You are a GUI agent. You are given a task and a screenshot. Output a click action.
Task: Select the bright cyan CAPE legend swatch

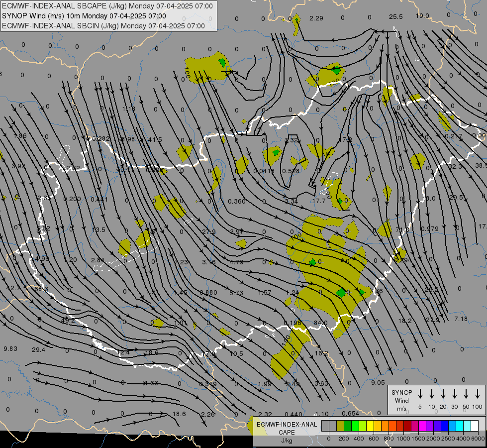459,426
